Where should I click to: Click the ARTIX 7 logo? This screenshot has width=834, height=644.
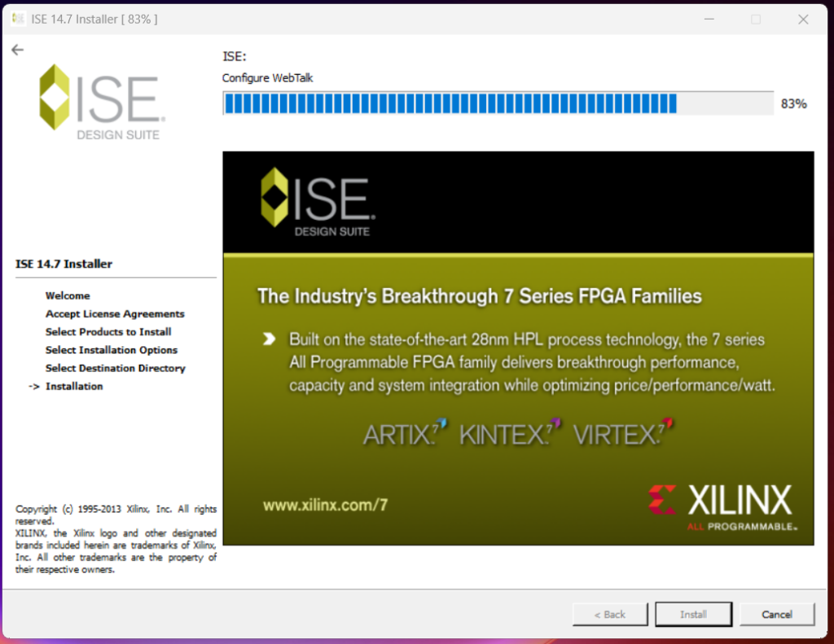406,433
